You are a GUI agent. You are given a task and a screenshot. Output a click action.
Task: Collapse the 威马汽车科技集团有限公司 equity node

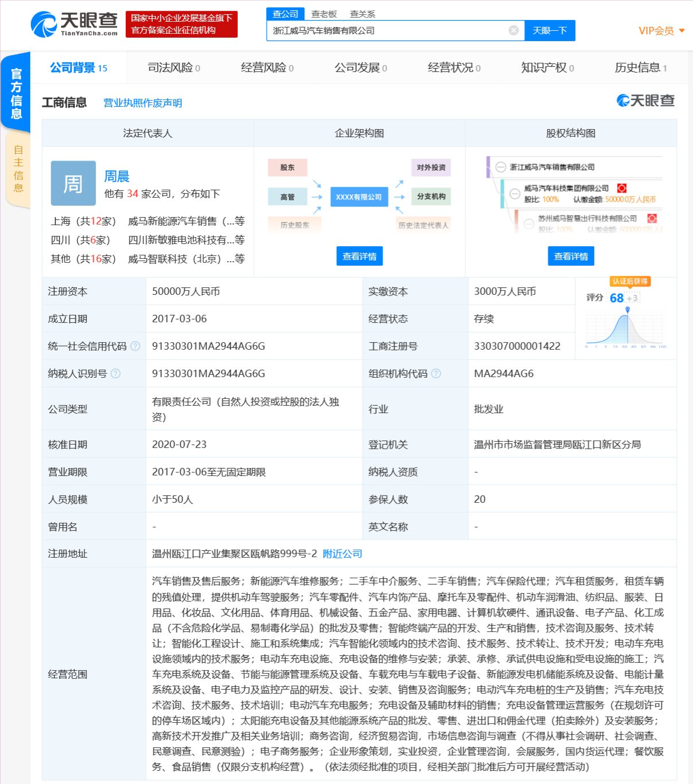point(515,194)
